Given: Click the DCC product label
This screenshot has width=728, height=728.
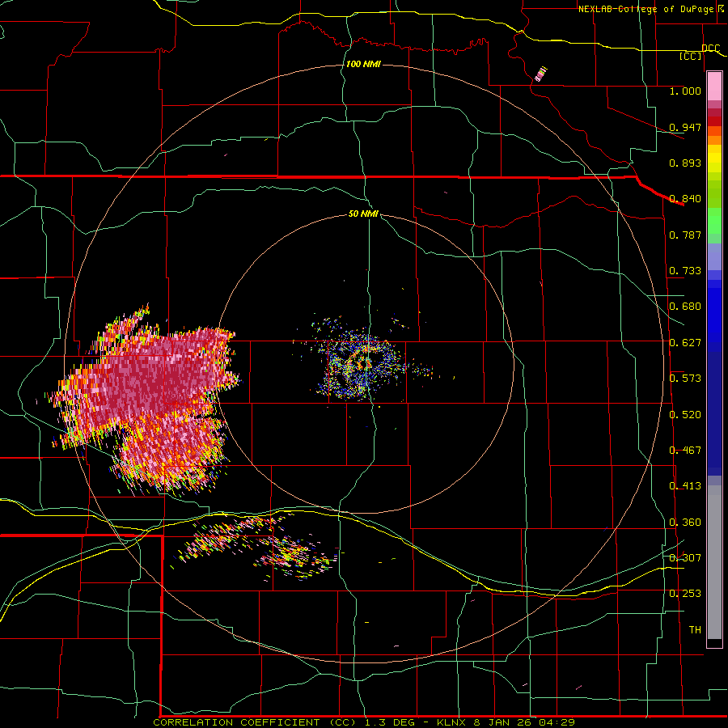Looking at the screenshot, I should (711, 48).
